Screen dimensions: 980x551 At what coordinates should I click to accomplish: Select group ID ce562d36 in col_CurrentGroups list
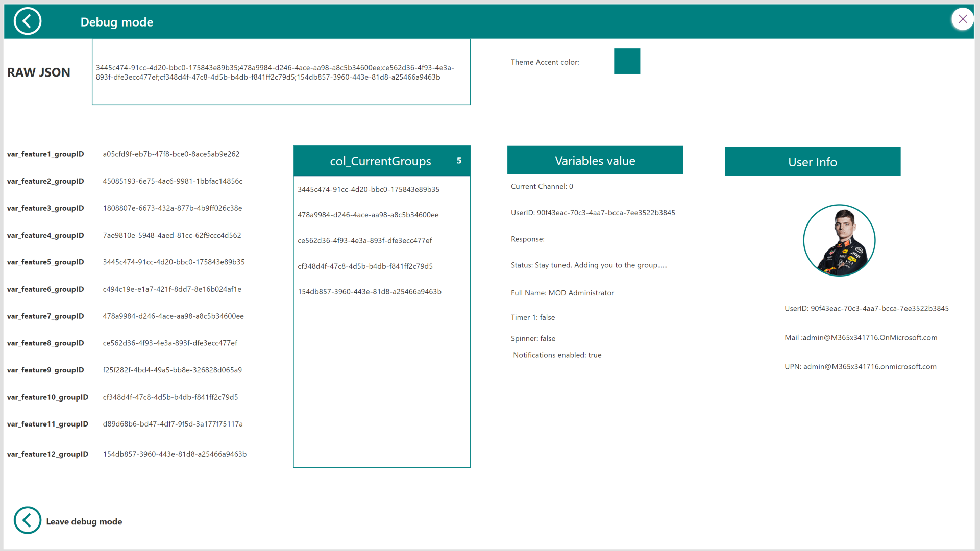coord(364,240)
